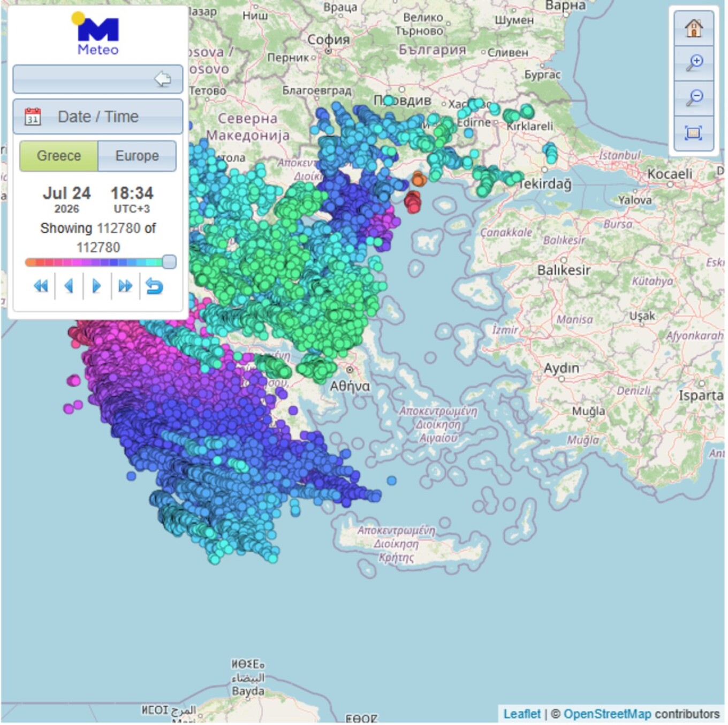Click the time slider handle
The height and width of the screenshot is (725, 728).
click(x=169, y=262)
